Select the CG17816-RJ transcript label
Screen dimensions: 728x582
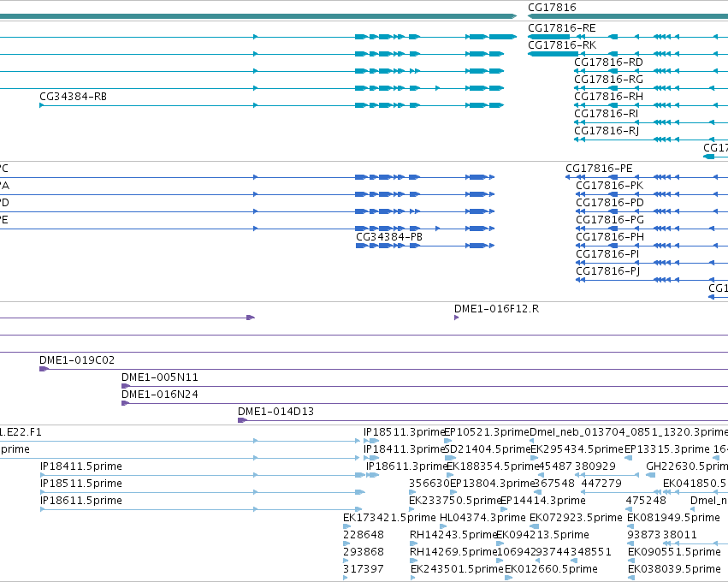coord(607,131)
